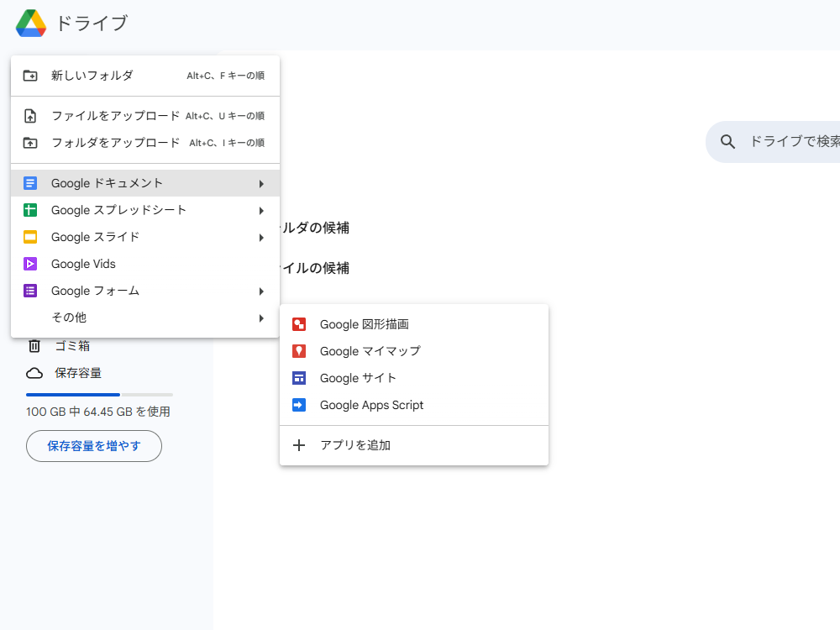Select Google サイト from submenu

pyautogui.click(x=414, y=378)
